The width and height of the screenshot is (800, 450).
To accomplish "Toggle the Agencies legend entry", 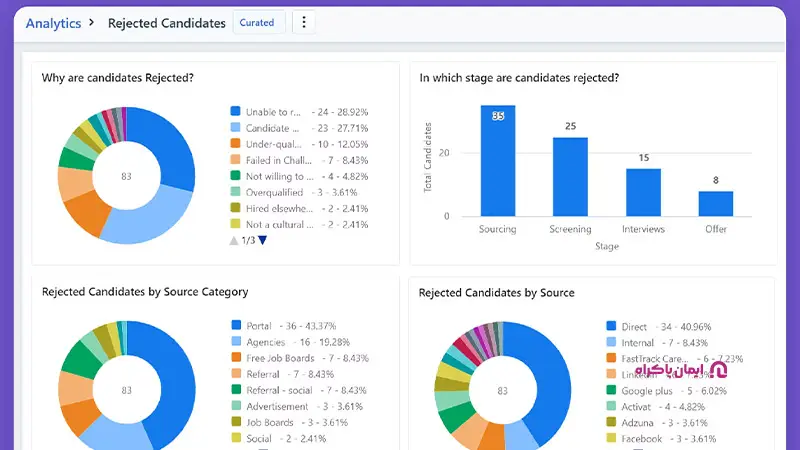I will click(x=281, y=341).
